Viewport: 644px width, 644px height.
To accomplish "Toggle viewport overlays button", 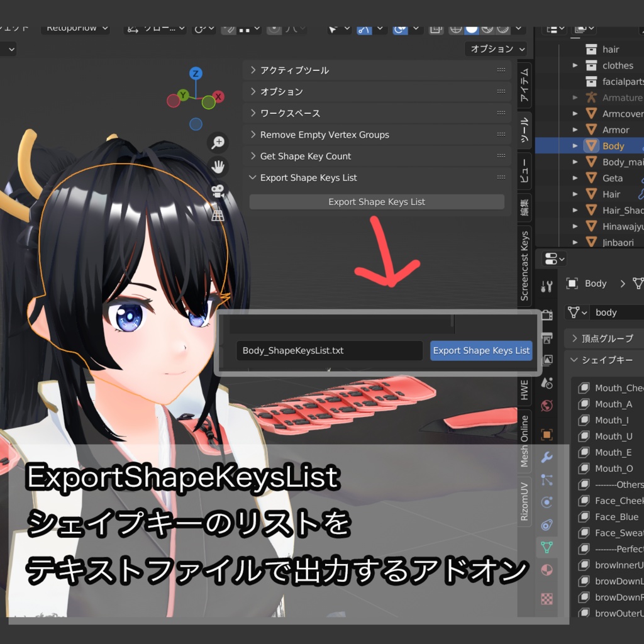I will 400,30.
